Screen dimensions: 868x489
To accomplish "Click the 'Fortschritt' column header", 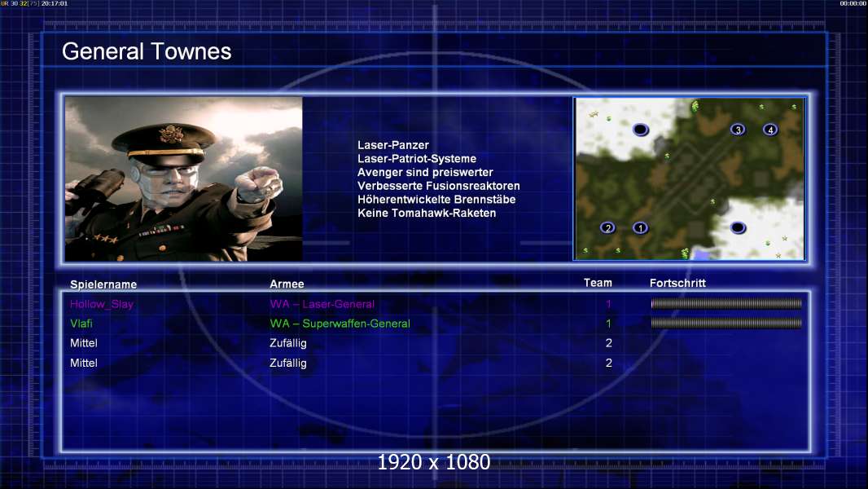I will [677, 283].
